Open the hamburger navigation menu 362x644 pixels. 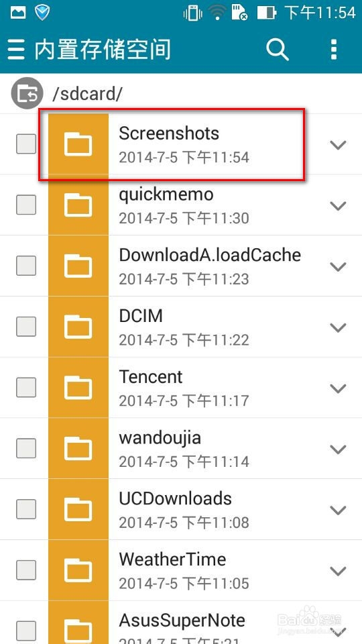[16, 50]
